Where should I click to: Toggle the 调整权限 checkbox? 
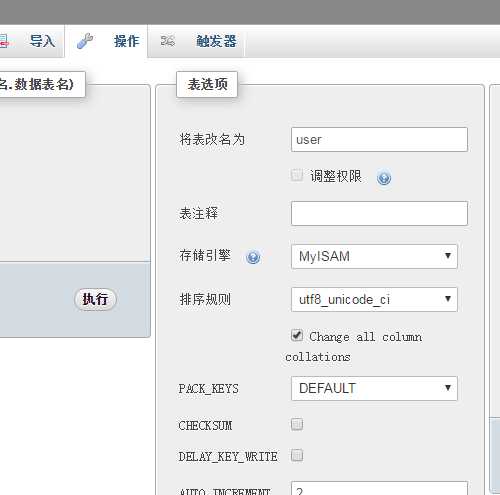tap(296, 175)
